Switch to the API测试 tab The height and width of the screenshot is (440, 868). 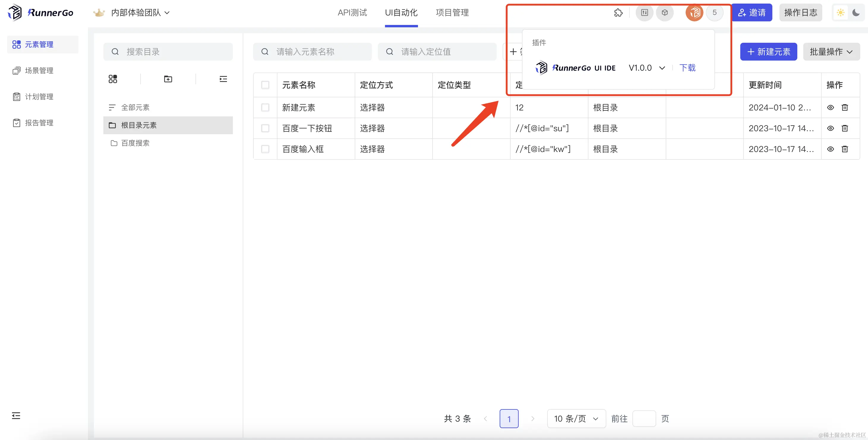352,13
